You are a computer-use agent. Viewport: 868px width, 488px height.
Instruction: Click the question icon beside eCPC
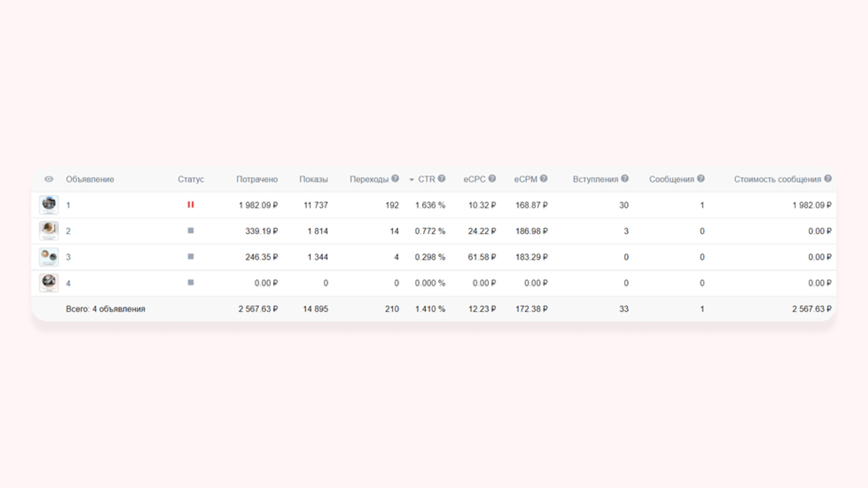point(492,178)
